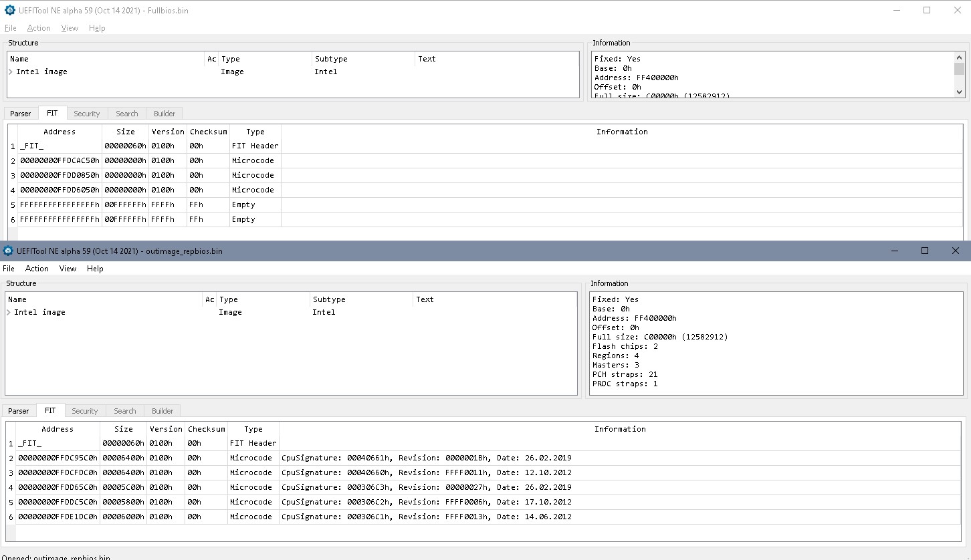Expand Intel image node in outimage_repbios.bin window

click(x=9, y=312)
